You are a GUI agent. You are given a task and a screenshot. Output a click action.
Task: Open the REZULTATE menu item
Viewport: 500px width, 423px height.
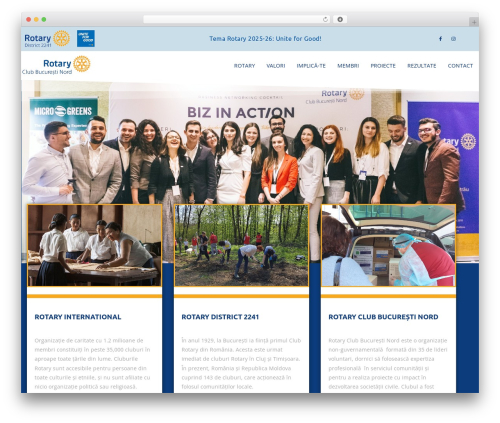(422, 66)
